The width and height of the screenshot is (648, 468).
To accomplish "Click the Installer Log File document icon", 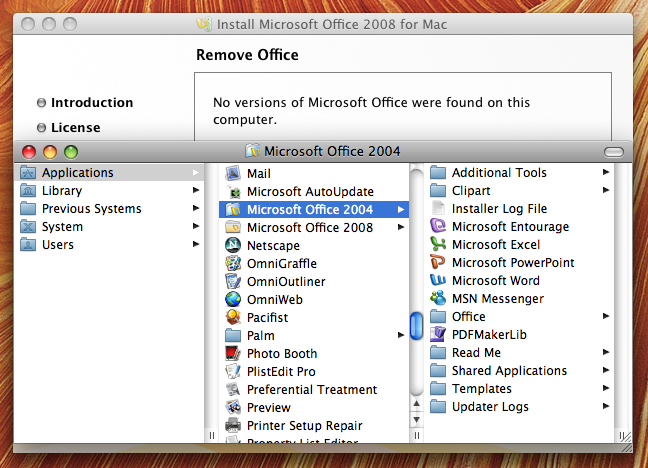I will point(438,208).
